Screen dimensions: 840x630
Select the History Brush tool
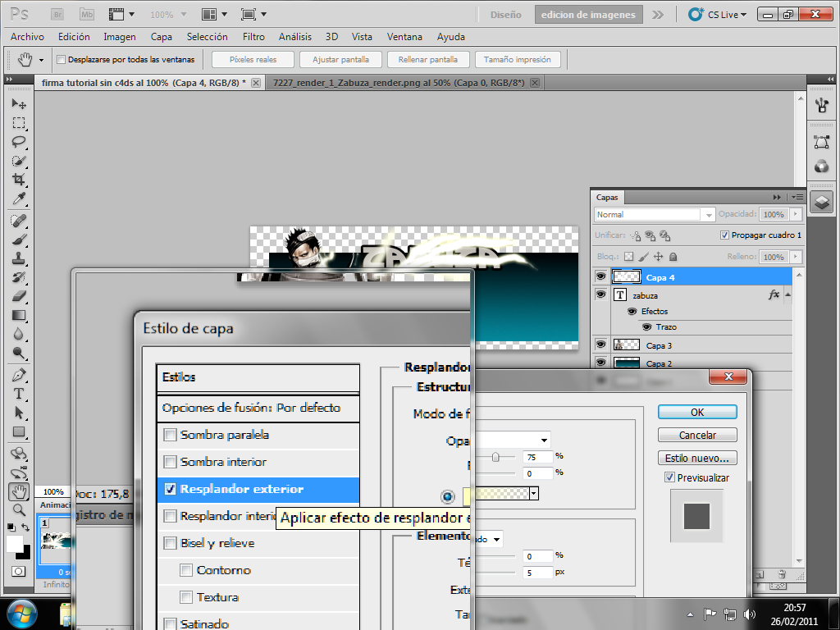click(x=19, y=277)
